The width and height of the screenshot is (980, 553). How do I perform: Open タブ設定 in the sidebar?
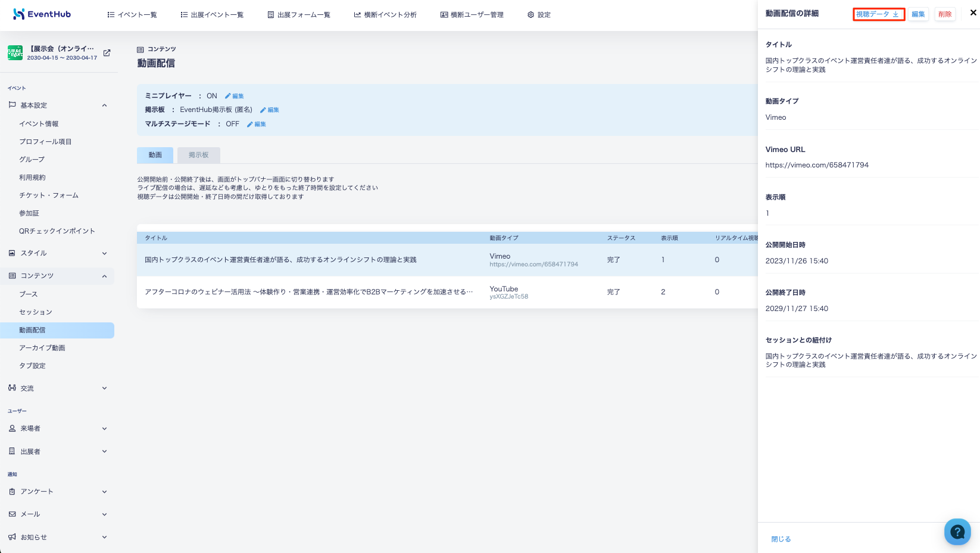pos(32,366)
